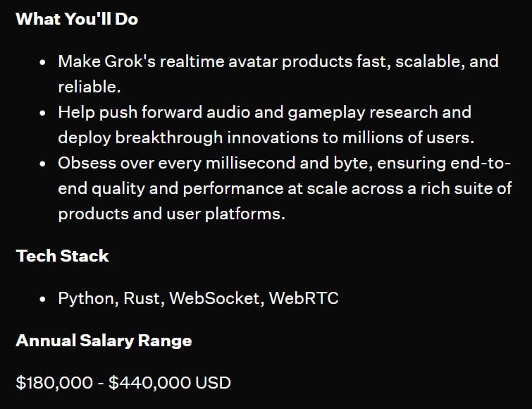This screenshot has width=532, height=409.
Task: Click the "What You'll Do" heading
Action: 77,19
